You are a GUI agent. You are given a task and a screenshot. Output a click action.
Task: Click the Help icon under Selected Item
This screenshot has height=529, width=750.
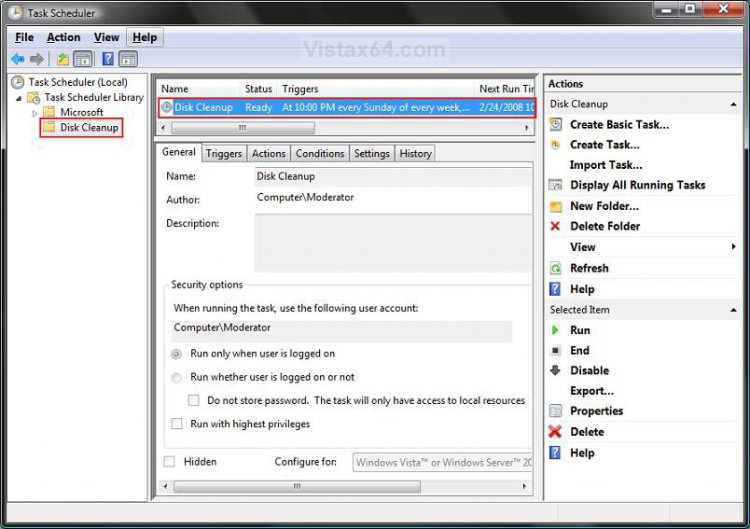click(x=555, y=452)
